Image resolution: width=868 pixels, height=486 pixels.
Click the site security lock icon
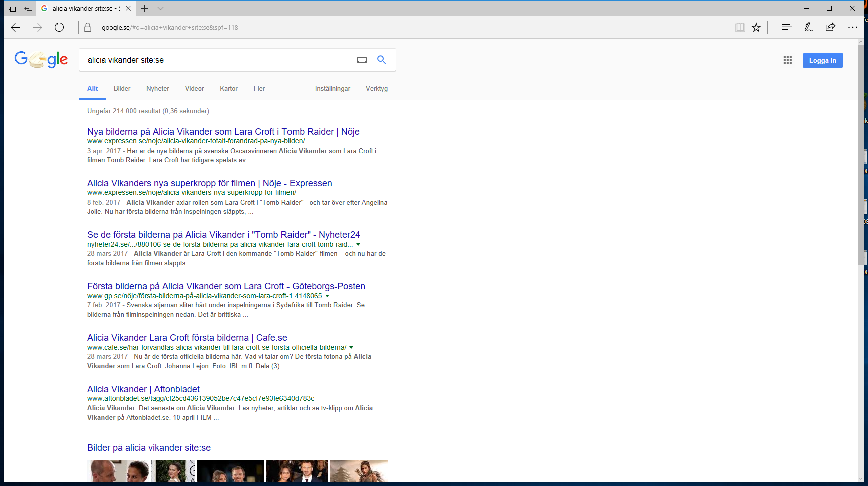pos(88,28)
